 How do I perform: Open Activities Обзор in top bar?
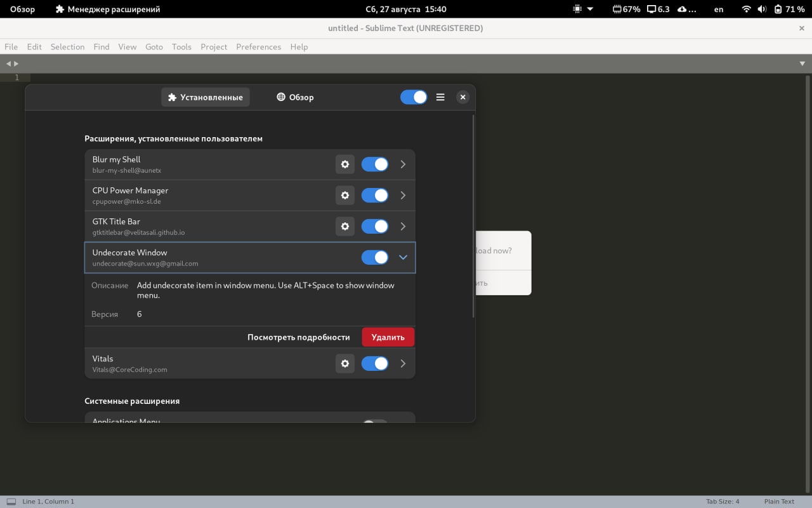click(22, 10)
